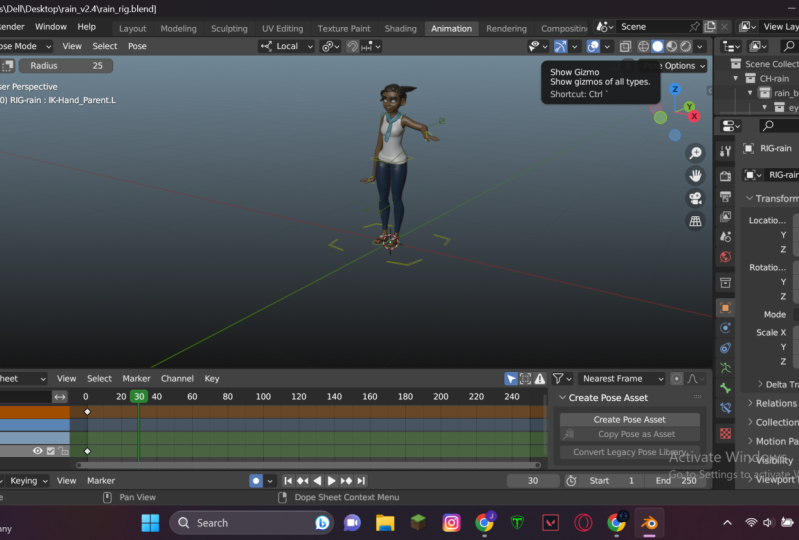The image size is (799, 540).
Task: Click the green Y axis gizmo
Action: [689, 106]
